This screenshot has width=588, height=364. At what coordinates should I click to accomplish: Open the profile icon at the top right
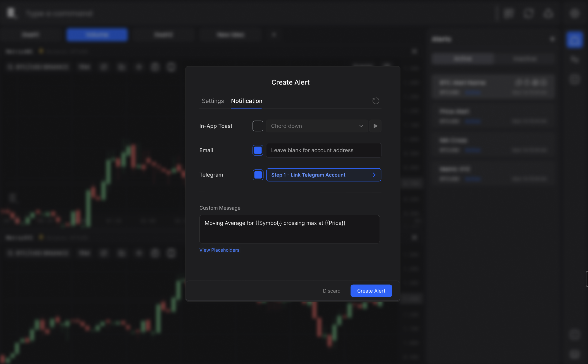575,13
